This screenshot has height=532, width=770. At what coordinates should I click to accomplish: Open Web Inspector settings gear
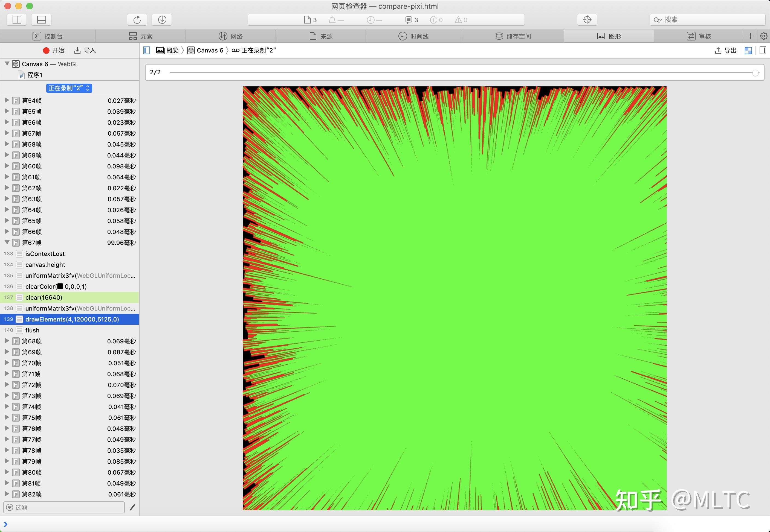click(763, 36)
